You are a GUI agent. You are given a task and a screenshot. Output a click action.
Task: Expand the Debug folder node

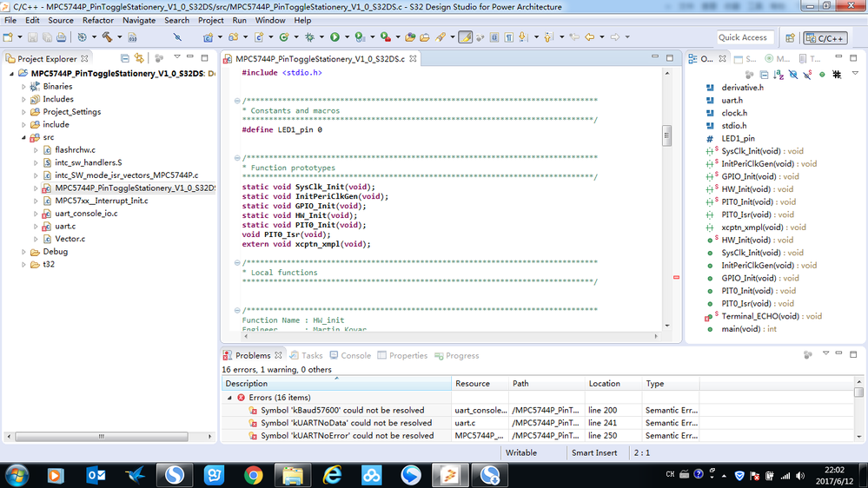tap(23, 252)
